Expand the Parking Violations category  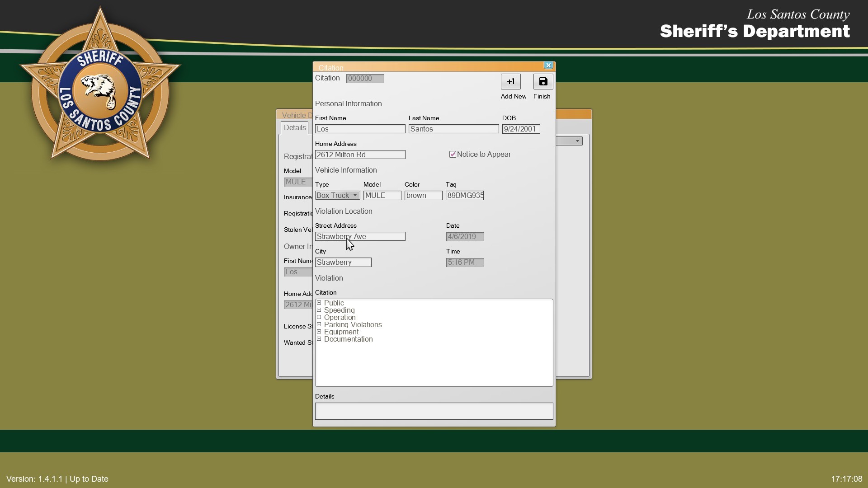pos(319,324)
